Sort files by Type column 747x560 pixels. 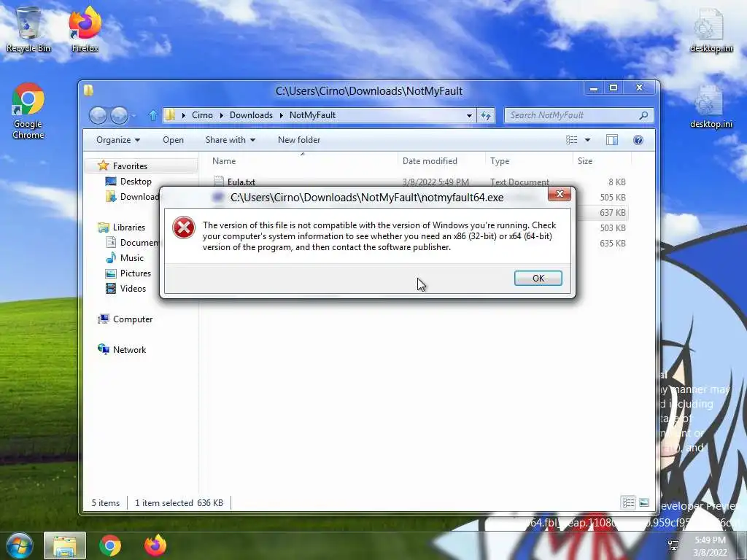pos(499,161)
